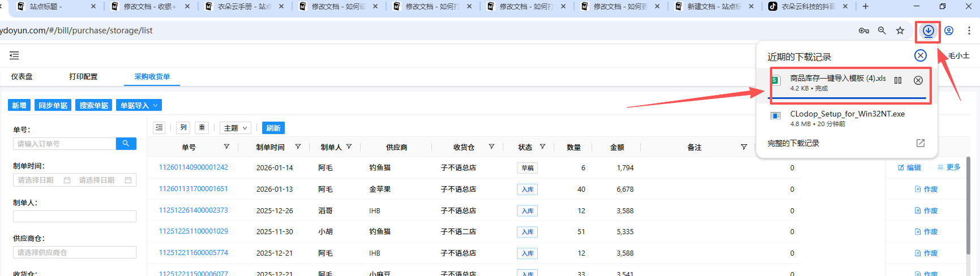Click the 入库 status tag for 金苹果 row

pos(527,189)
